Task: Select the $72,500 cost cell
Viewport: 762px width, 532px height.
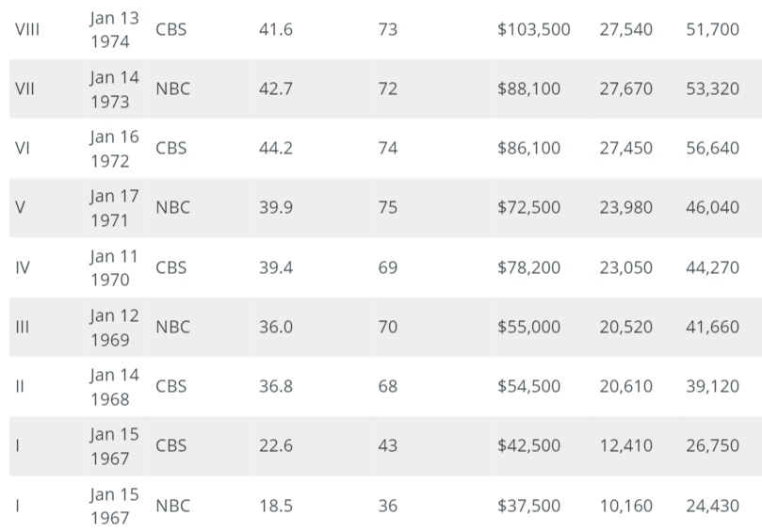Action: point(528,207)
